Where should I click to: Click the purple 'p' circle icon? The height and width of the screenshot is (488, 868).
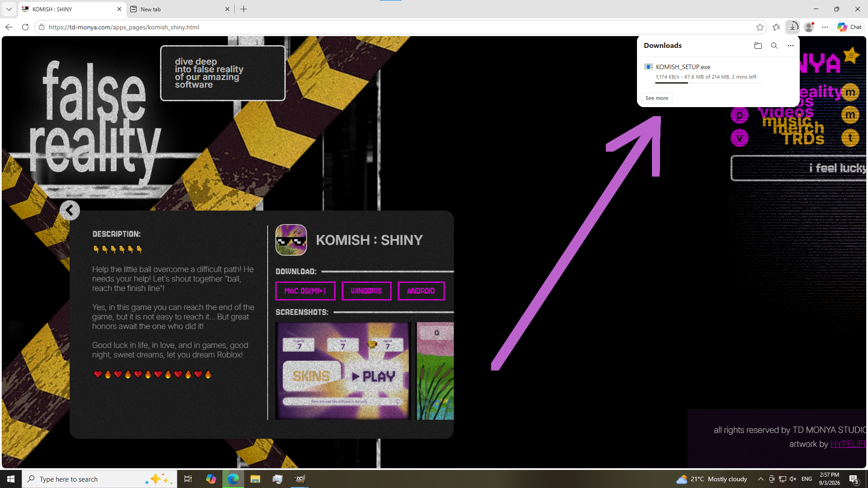(740, 116)
